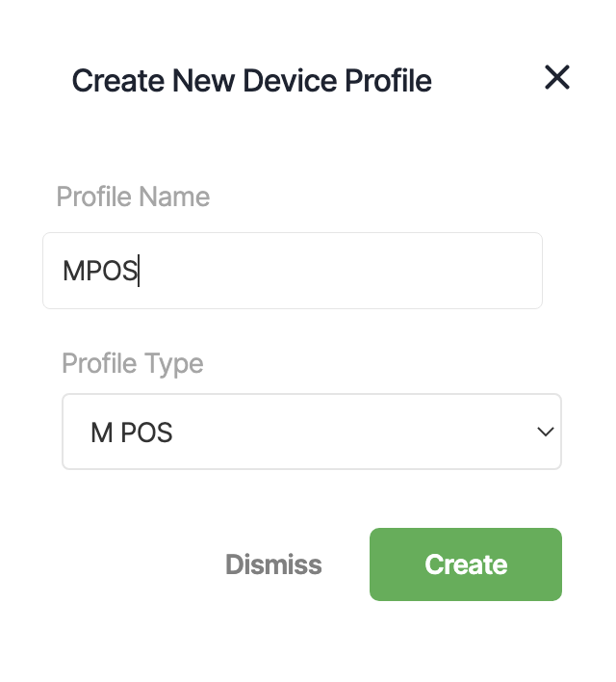The width and height of the screenshot is (616, 682).
Task: Click the Create New Device Profile heading
Action: (x=252, y=81)
